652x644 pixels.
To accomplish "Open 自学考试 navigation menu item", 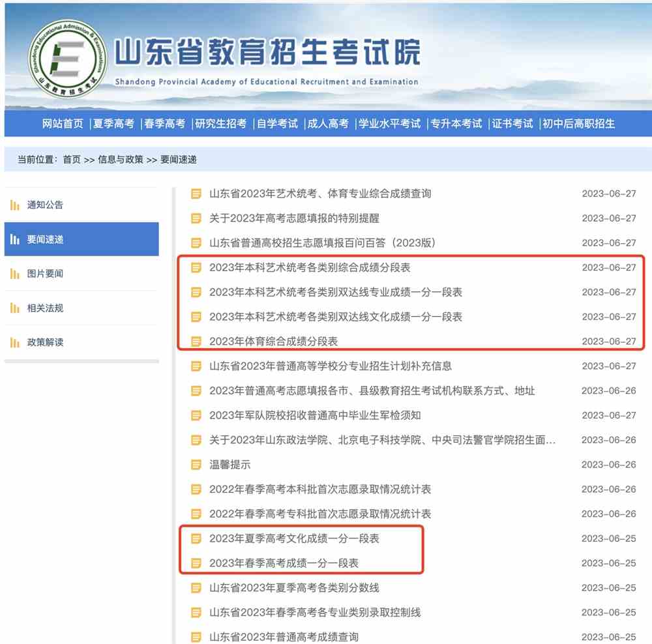I will 277,123.
